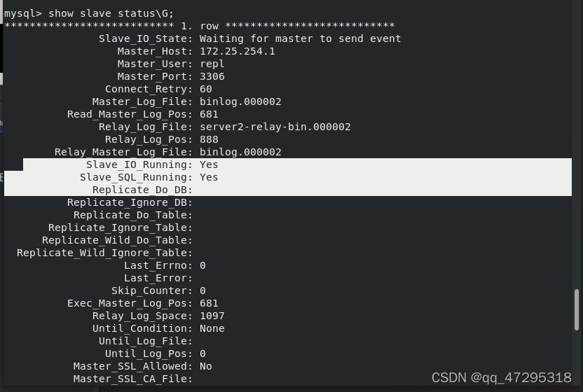The image size is (583, 392).
Task: Click the Connect_Retry value 60
Action: coord(205,89)
